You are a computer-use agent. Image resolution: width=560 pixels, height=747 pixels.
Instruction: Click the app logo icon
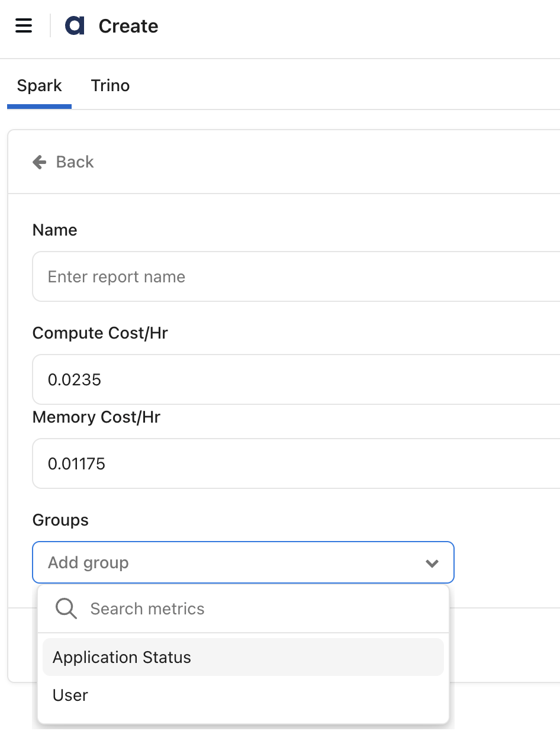75,26
